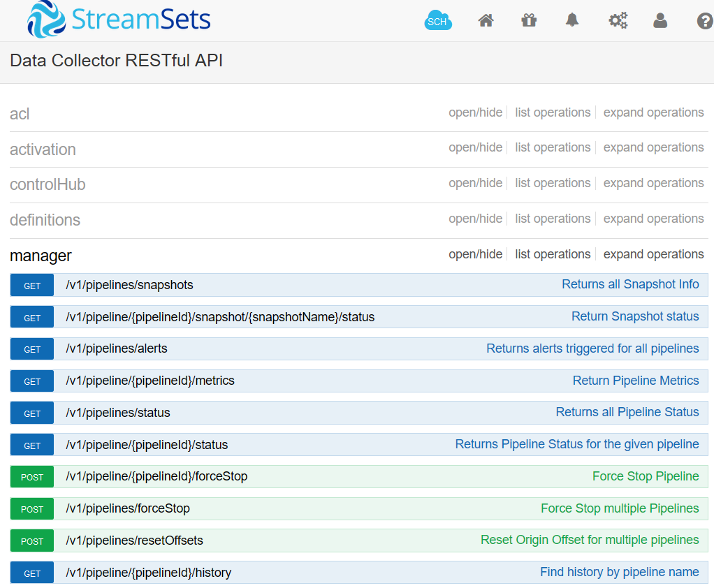Open snapshot/{snapshotName}/status endpoint path
The width and height of the screenshot is (714, 588).
tap(220, 317)
